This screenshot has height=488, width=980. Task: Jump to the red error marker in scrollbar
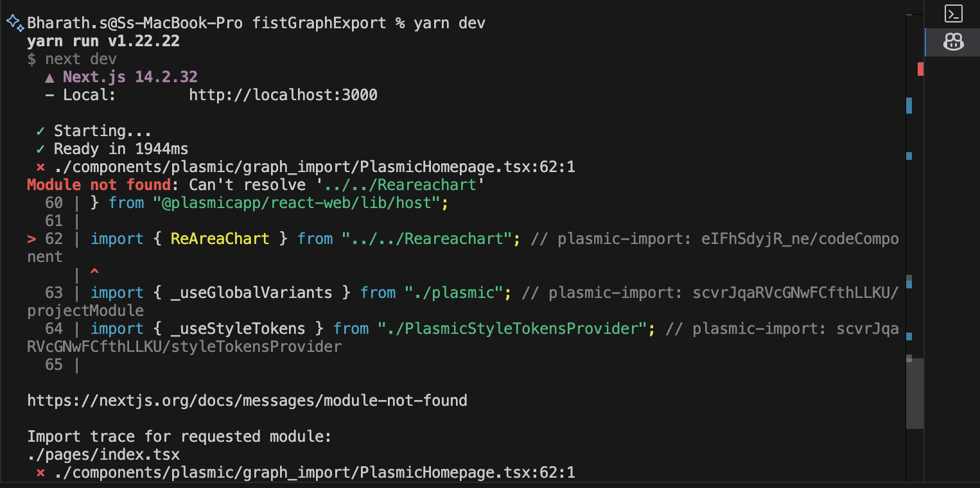[920, 69]
